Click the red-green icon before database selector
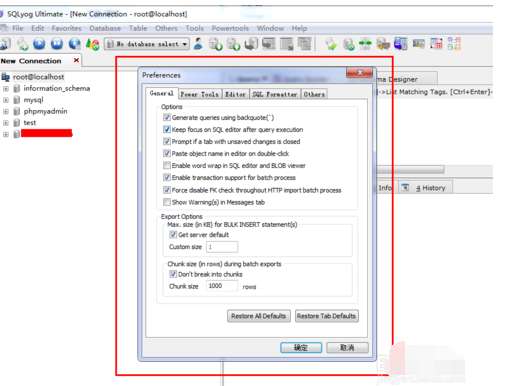513x386 pixels. pyautogui.click(x=92, y=44)
